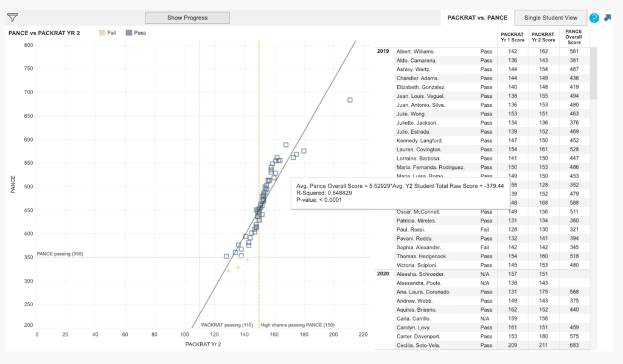The image size is (623, 364).
Task: Open the filter funnel icon
Action: (x=11, y=18)
